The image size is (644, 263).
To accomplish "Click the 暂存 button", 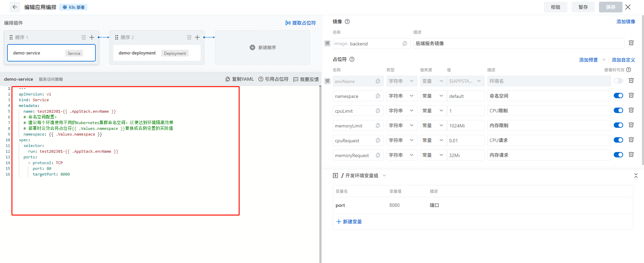I will (583, 7).
